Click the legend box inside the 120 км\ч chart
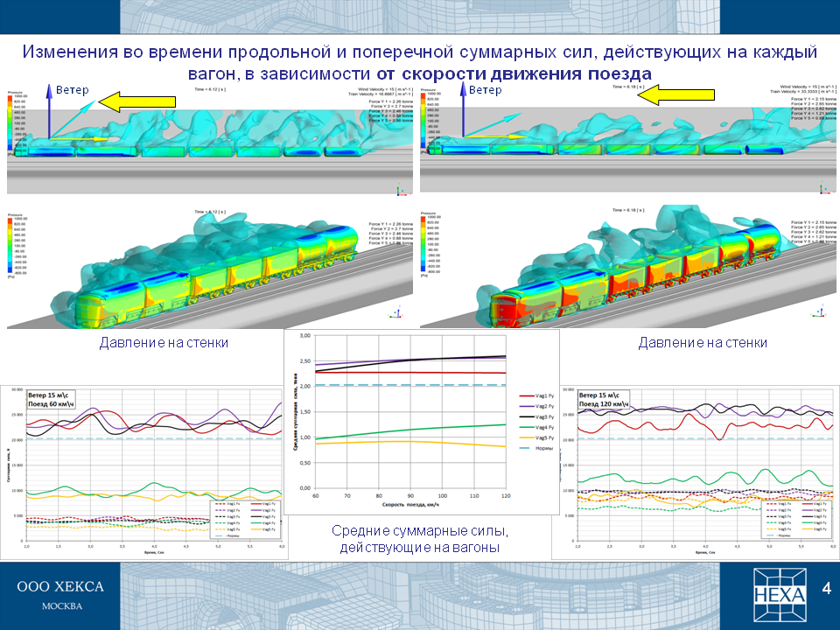This screenshot has height=630, width=840. tap(796, 519)
